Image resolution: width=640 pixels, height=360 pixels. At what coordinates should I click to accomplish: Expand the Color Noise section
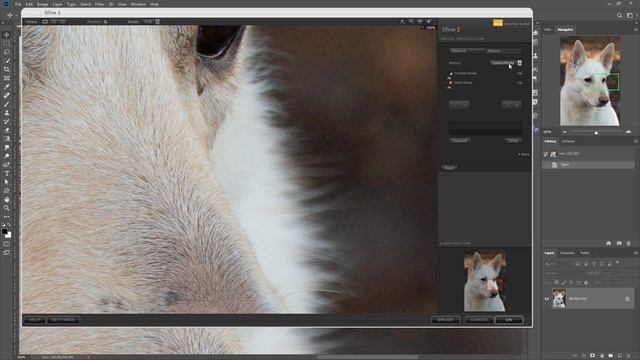point(451,83)
